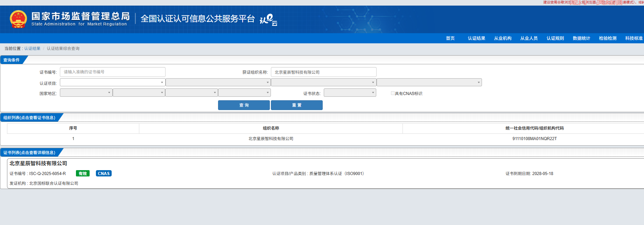The image size is (644, 225).
Task: Open the fourth 国家地区 dropdown
Action: [244, 93]
